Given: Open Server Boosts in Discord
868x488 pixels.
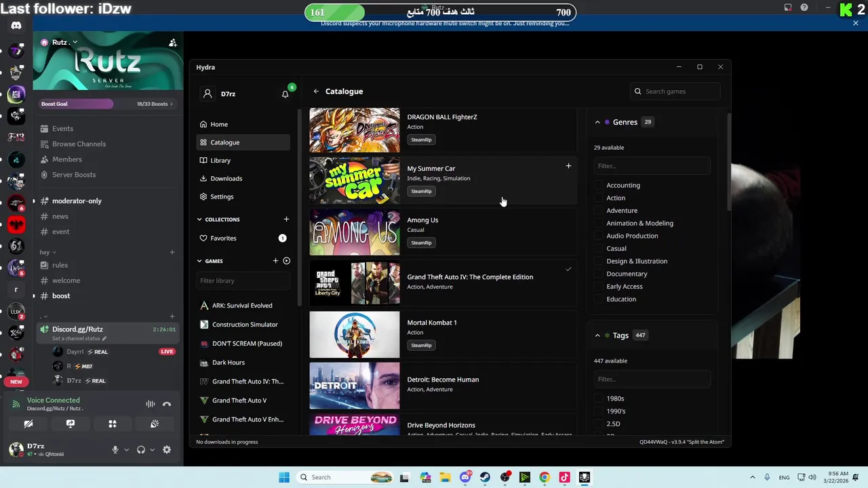Looking at the screenshot, I should (107, 175).
